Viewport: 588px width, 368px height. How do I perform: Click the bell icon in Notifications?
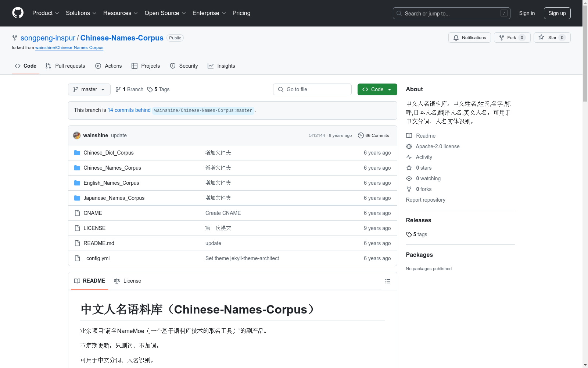(456, 38)
